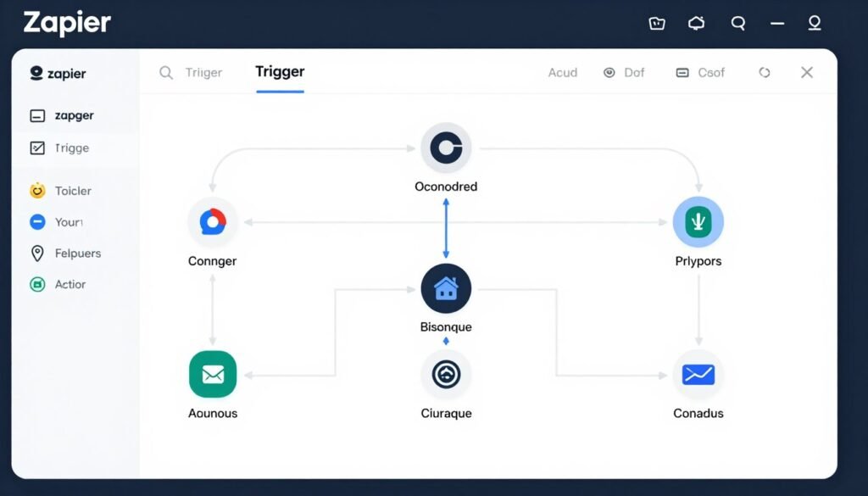Screen dimensions: 868x496
Task: Click the eye icon beside Dof
Action: (609, 73)
